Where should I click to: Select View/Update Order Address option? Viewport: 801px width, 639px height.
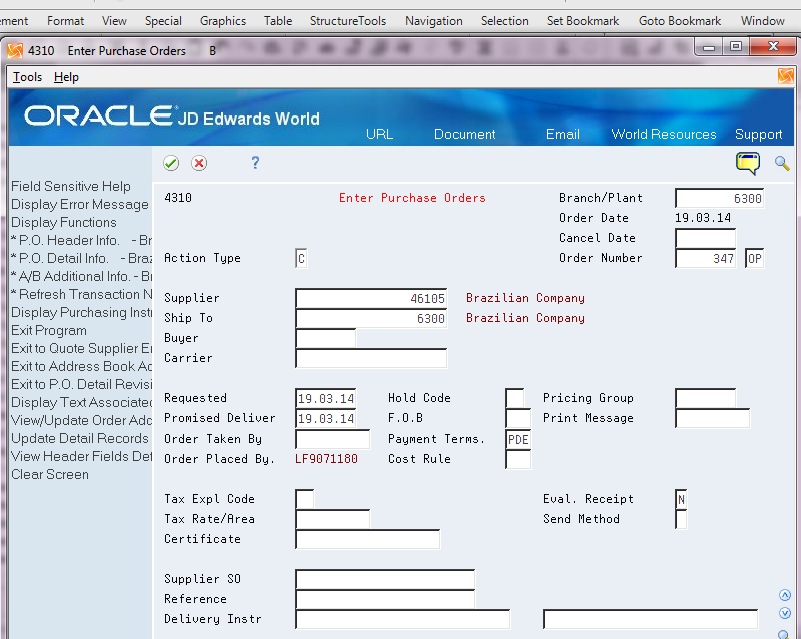(81, 420)
